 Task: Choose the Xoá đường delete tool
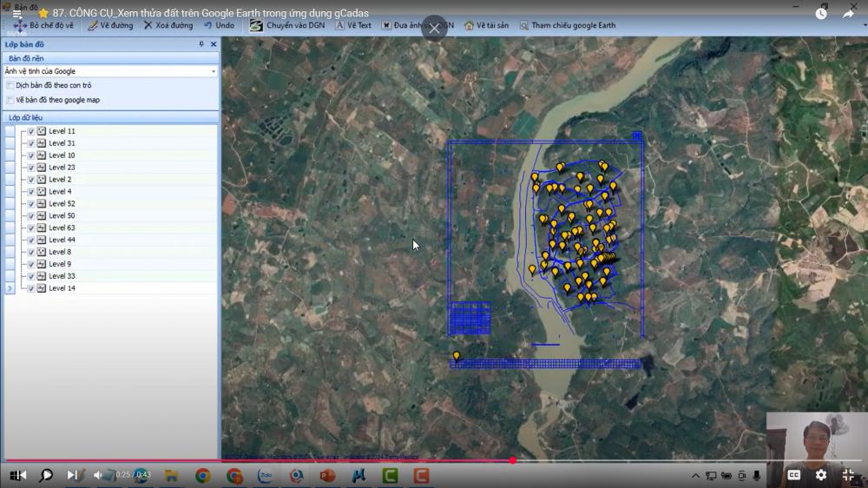pyautogui.click(x=168, y=25)
